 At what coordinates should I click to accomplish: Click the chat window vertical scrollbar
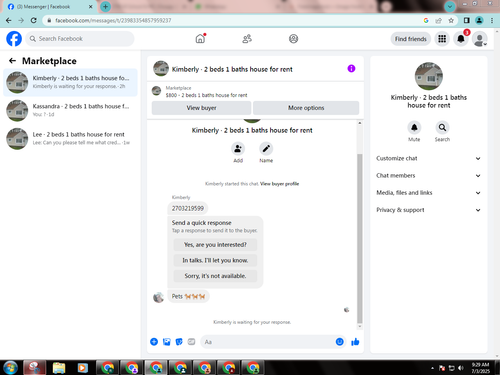point(360,238)
